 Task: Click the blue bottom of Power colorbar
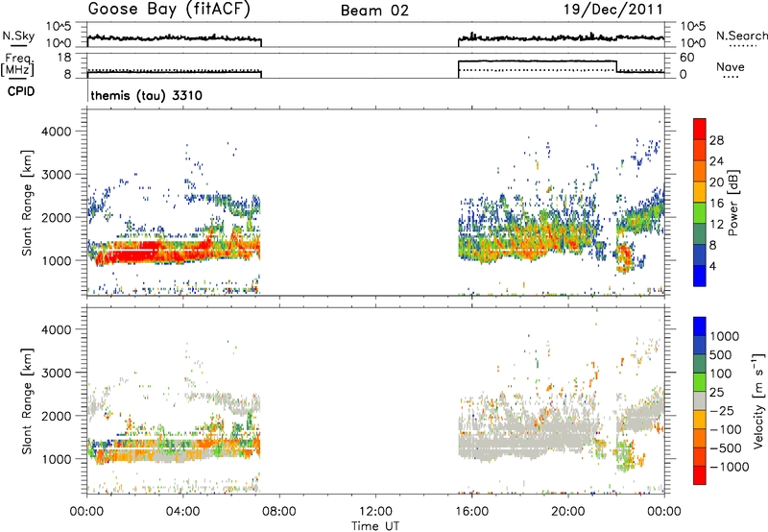point(700,276)
